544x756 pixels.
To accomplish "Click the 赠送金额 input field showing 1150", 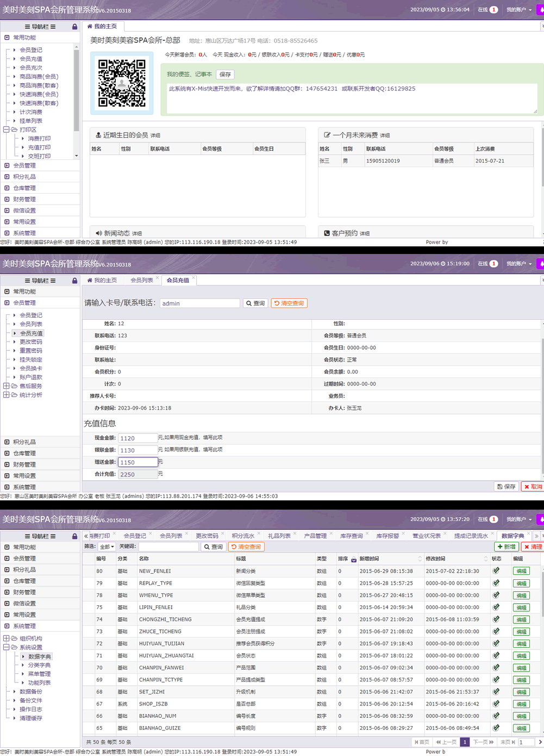I will tap(137, 462).
